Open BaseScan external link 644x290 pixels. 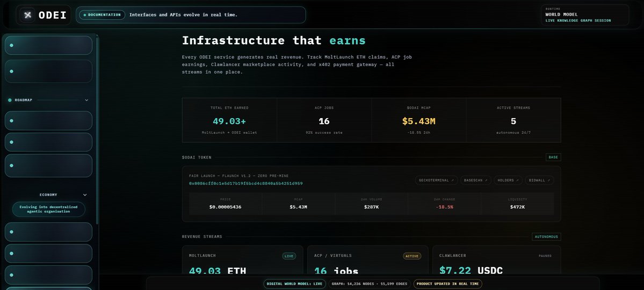click(x=475, y=180)
